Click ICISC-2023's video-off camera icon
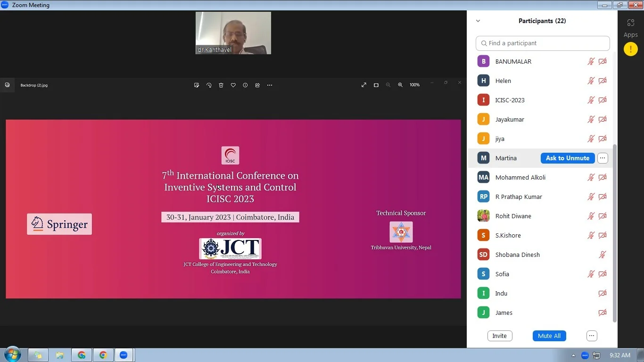 (603, 100)
